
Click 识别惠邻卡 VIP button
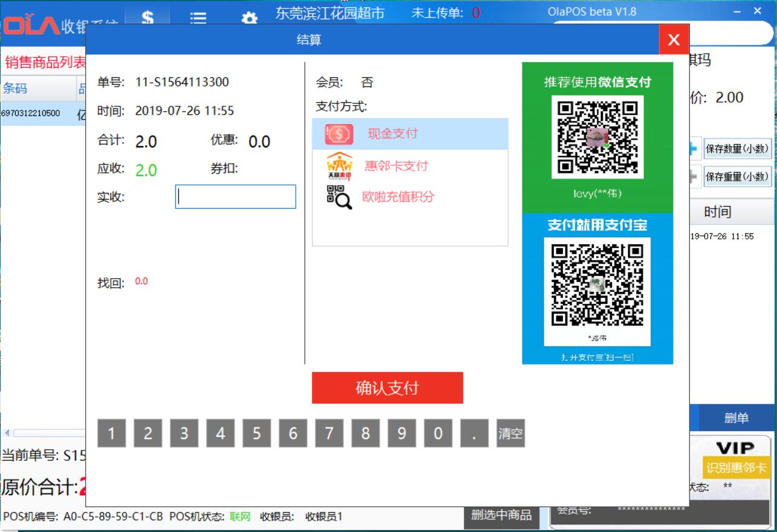tap(736, 468)
